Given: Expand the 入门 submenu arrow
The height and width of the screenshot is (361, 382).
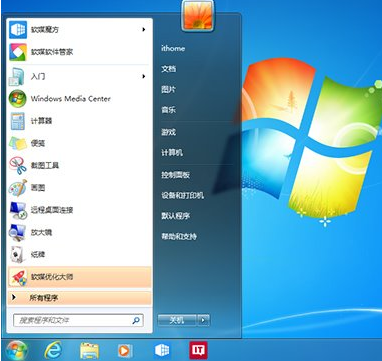Looking at the screenshot, I should tap(144, 77).
